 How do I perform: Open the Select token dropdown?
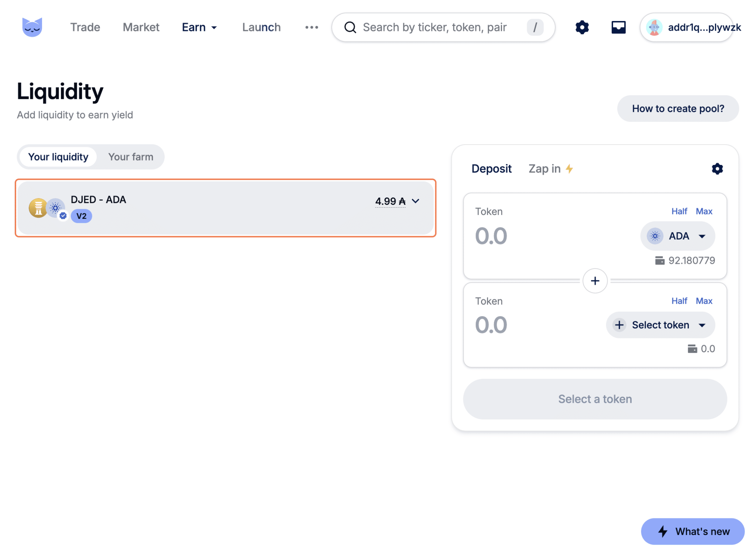pyautogui.click(x=660, y=325)
